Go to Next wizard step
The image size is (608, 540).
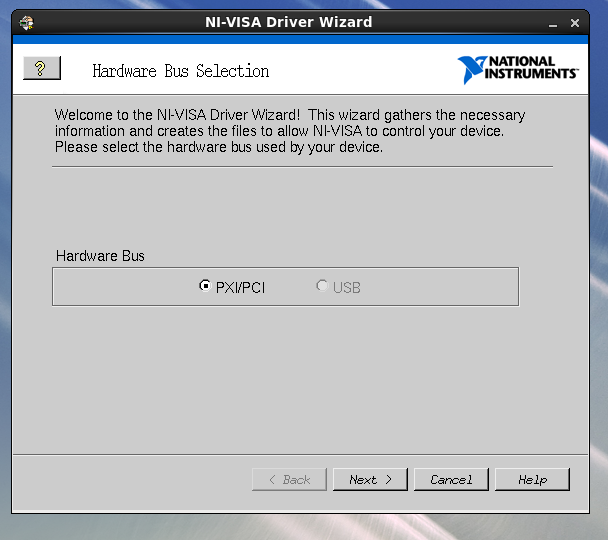(370, 480)
